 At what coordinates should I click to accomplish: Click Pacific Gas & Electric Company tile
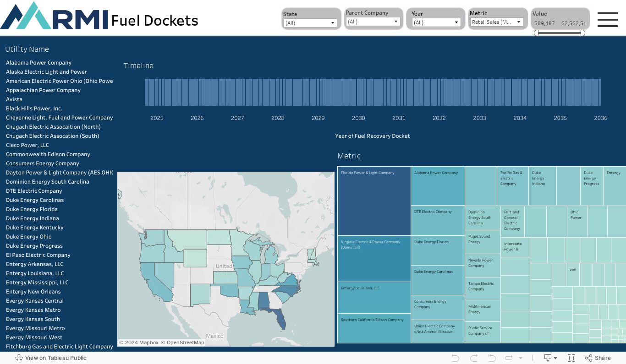click(513, 186)
